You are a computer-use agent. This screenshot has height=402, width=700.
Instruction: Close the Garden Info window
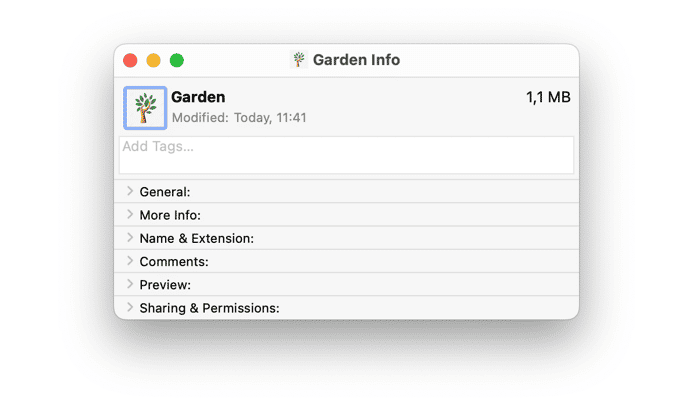pos(130,60)
